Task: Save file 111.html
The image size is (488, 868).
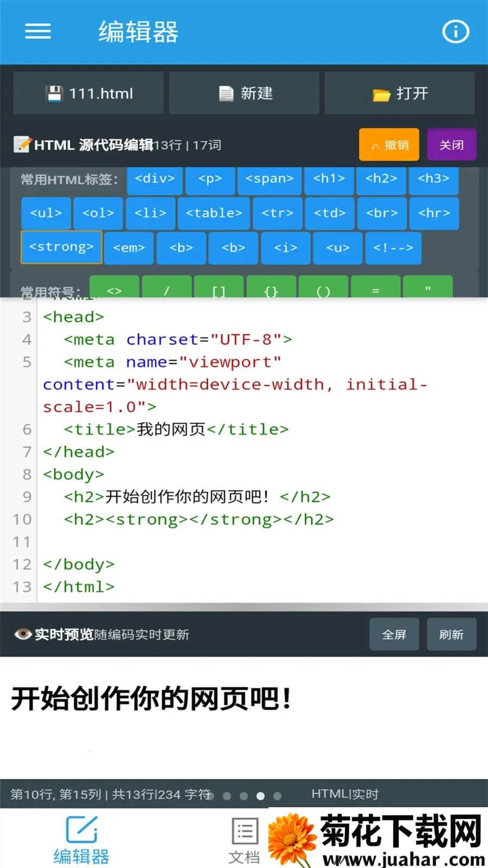Action: (88, 93)
